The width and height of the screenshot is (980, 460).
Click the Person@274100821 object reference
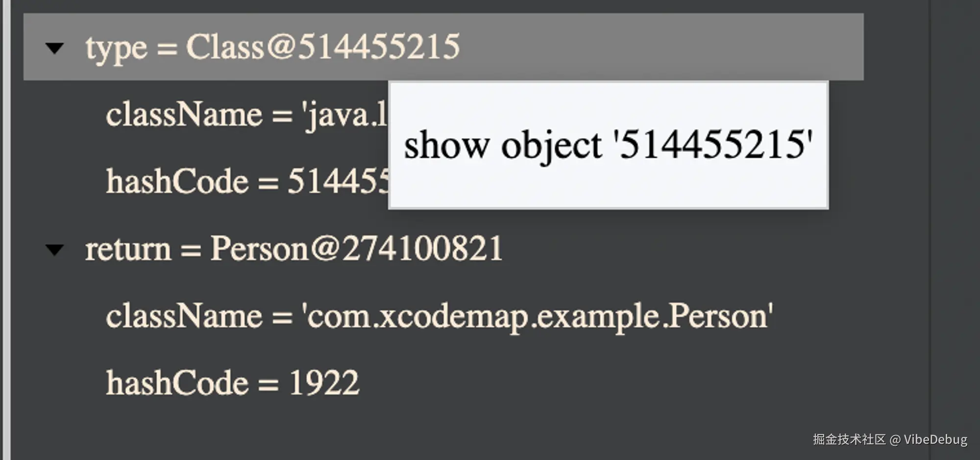(x=356, y=248)
